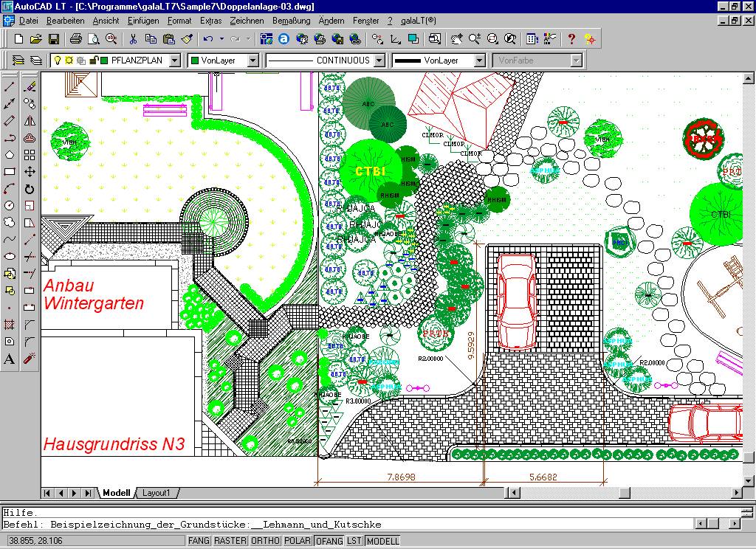Toggle ORTHO mode
The image size is (756, 549).
click(x=265, y=541)
